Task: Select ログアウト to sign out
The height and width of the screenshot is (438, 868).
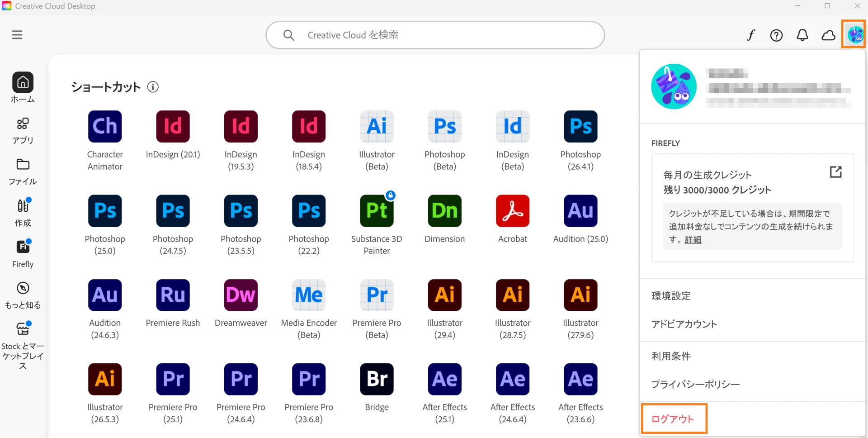Action: tap(673, 419)
